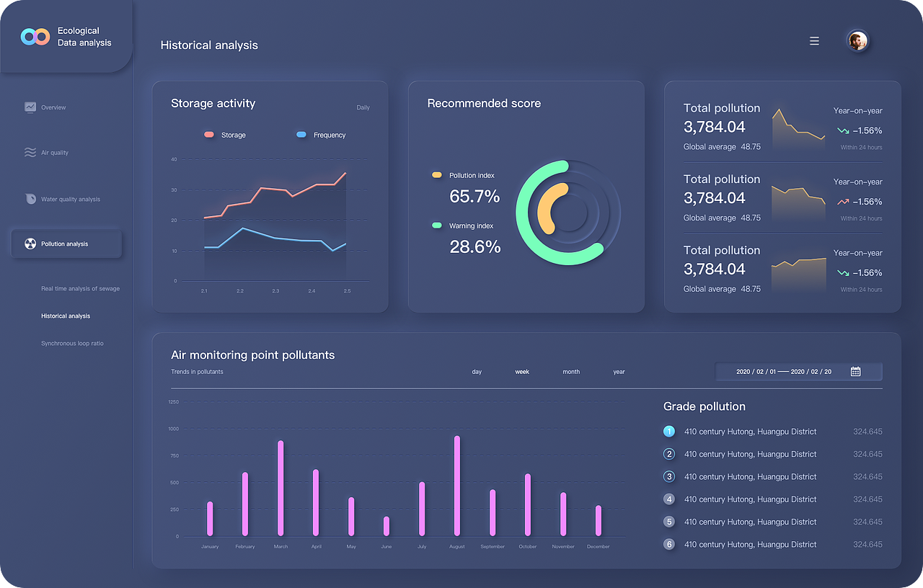Viewport: 923px width, 588px height.
Task: Select grade pollution rank 4 badge
Action: [669, 499]
